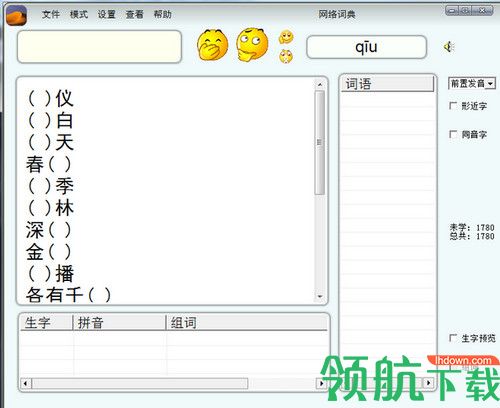Image resolution: width=500 pixels, height=408 pixels.
Task: Select the line ( )天
Action: (x=50, y=142)
